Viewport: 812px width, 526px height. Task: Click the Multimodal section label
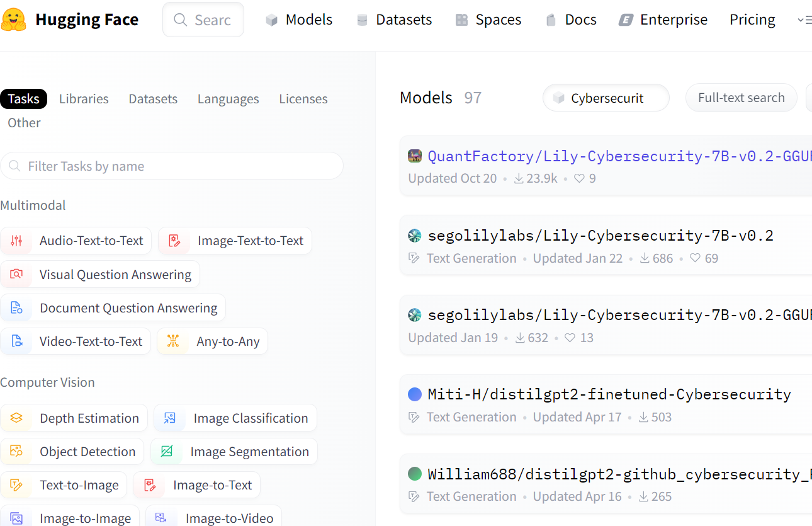(x=33, y=205)
